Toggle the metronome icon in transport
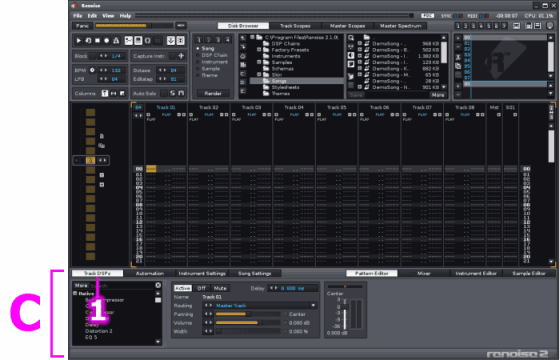 point(116,41)
